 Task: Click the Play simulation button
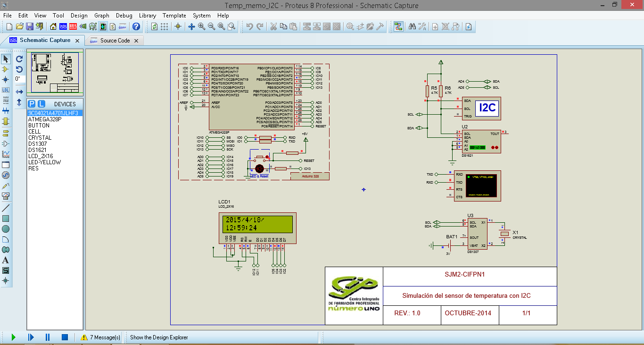pyautogui.click(x=13, y=337)
